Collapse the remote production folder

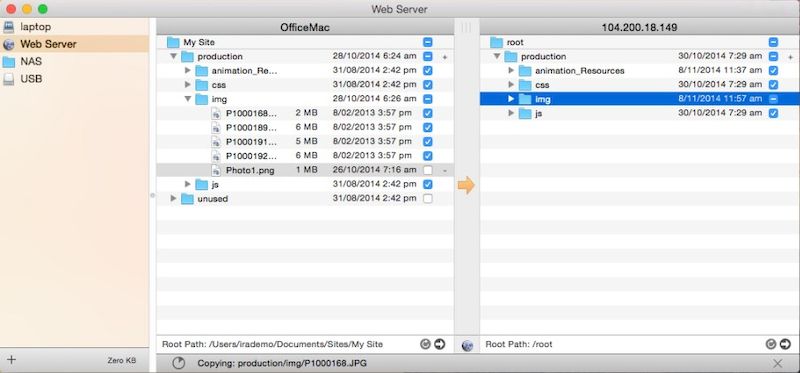[497, 56]
